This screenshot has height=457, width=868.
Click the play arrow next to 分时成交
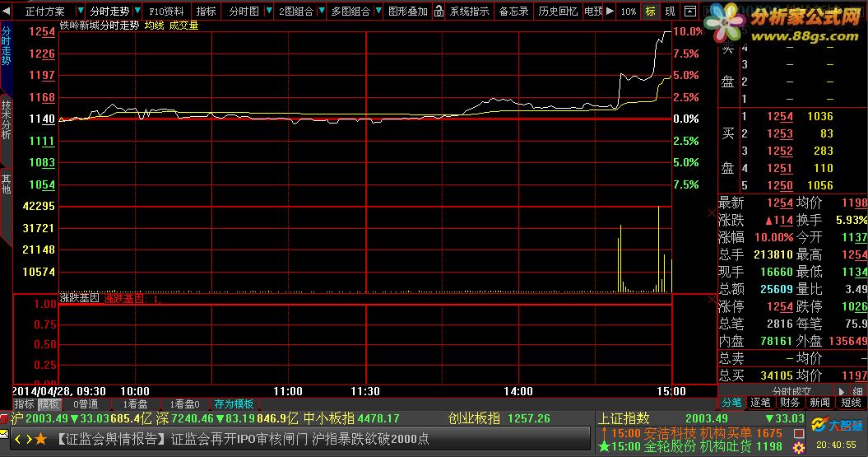tap(842, 391)
